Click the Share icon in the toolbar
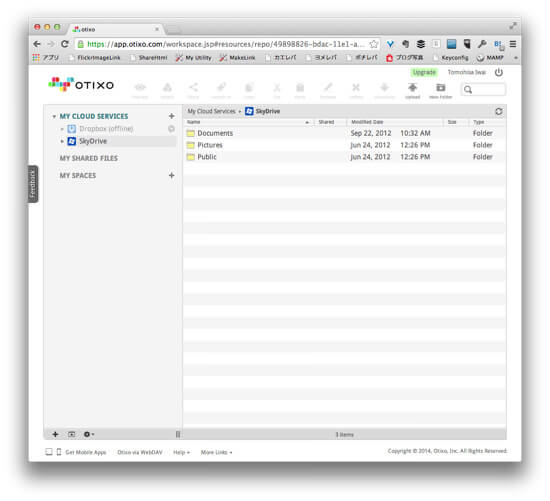550x501 pixels. coord(193,87)
